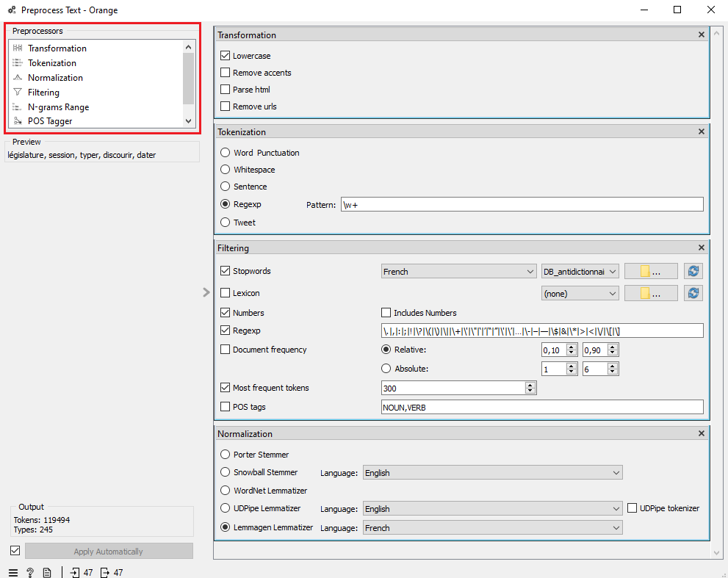
Task: Remove the Normalization panel with its X
Action: point(702,433)
